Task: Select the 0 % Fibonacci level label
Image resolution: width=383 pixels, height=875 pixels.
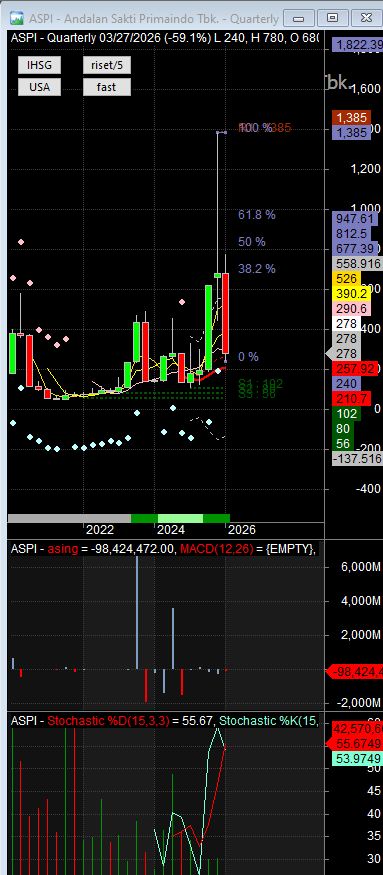Action: coord(248,357)
